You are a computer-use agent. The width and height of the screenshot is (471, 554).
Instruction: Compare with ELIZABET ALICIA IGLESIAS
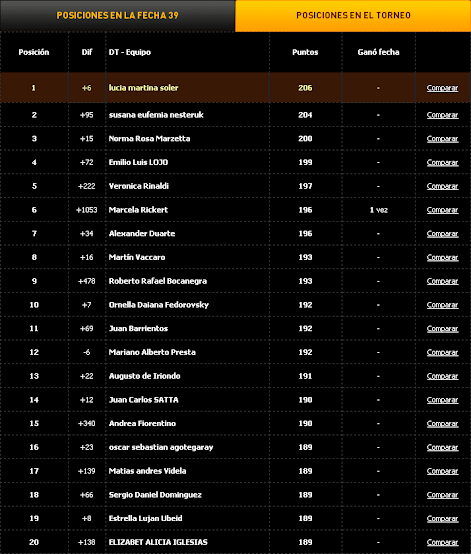click(x=442, y=542)
